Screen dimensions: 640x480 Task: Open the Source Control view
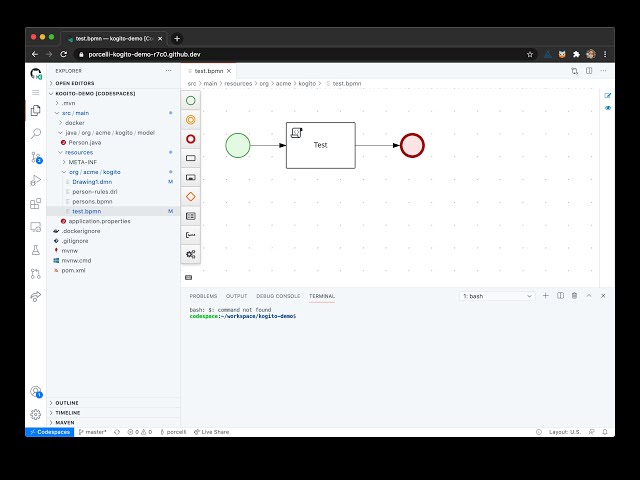(x=36, y=157)
